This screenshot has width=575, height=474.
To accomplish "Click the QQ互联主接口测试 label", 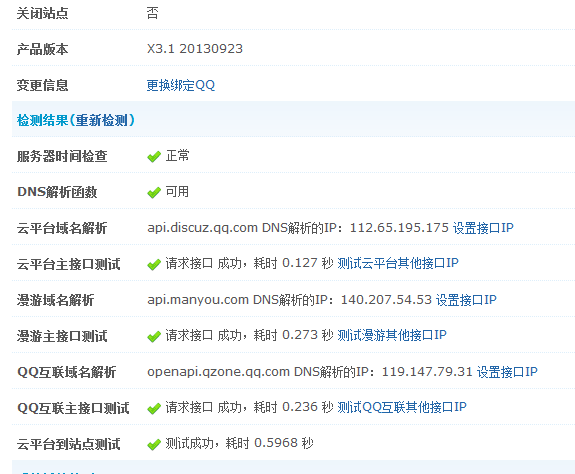I will pos(73,408).
